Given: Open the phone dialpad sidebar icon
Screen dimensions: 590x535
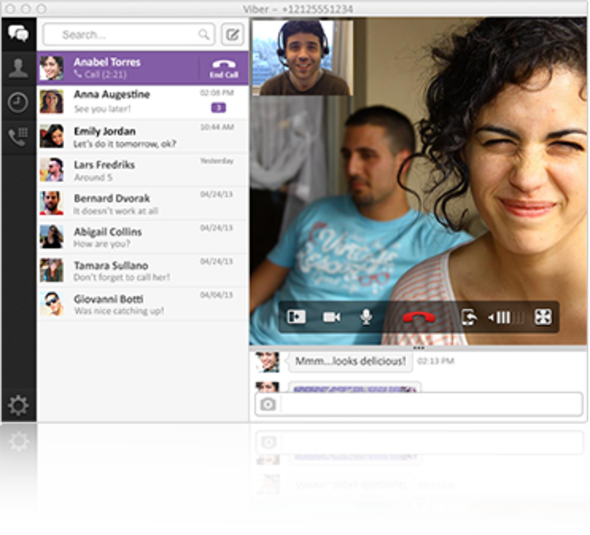Looking at the screenshot, I should point(18,137).
